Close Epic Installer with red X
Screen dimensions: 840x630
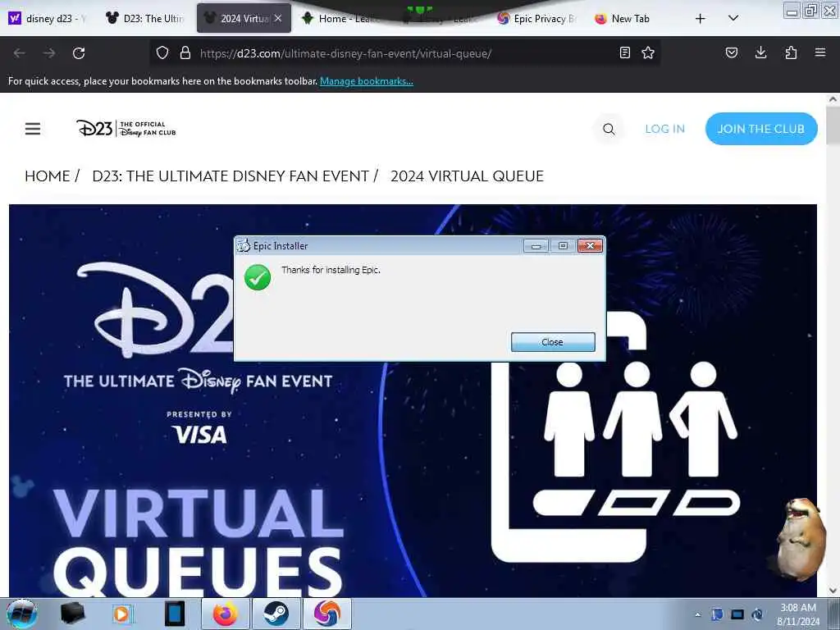pyautogui.click(x=590, y=246)
